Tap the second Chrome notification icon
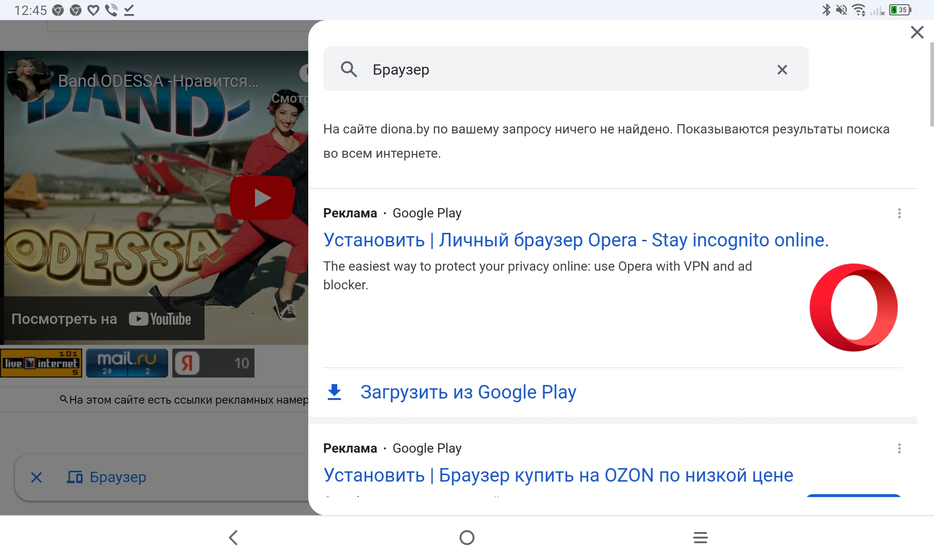The height and width of the screenshot is (560, 934). 76,10
